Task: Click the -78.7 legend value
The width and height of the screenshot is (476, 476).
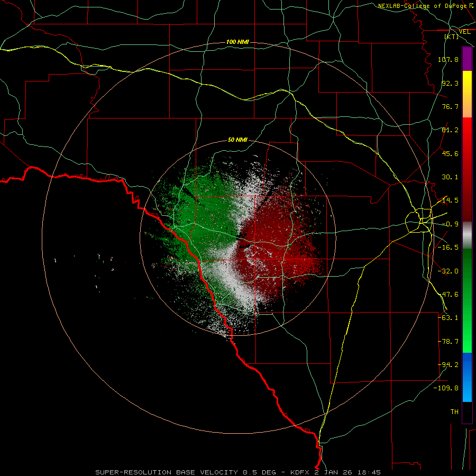Action: point(448,342)
